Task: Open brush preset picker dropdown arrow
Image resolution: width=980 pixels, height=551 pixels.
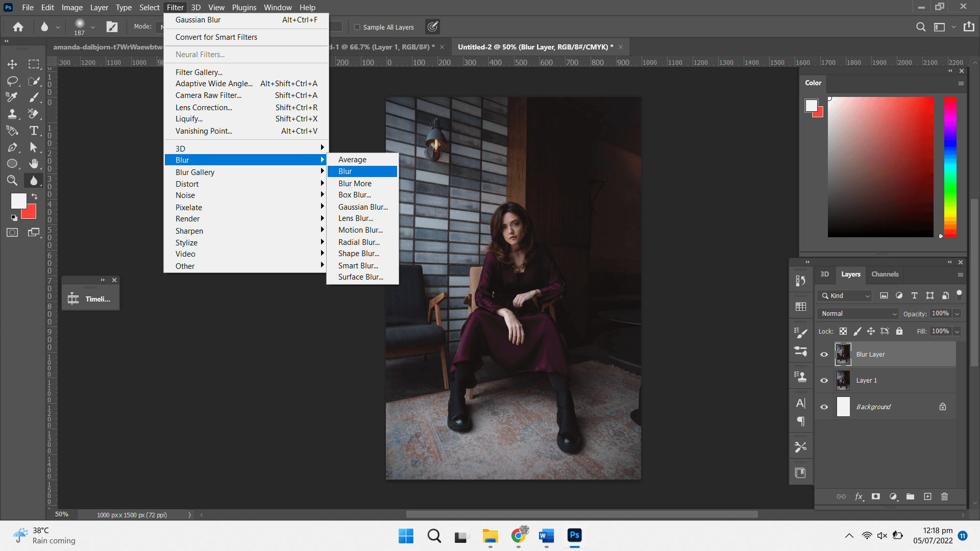Action: 92,27
